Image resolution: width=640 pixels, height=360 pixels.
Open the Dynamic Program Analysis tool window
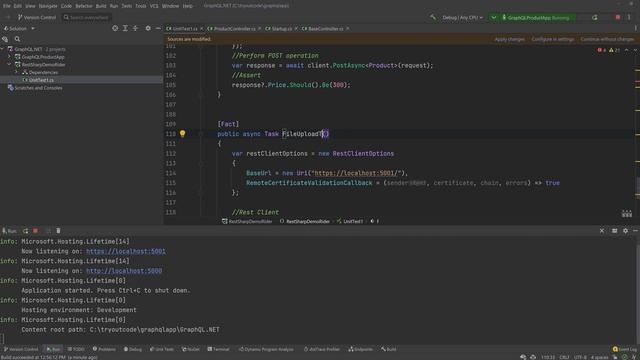266,349
